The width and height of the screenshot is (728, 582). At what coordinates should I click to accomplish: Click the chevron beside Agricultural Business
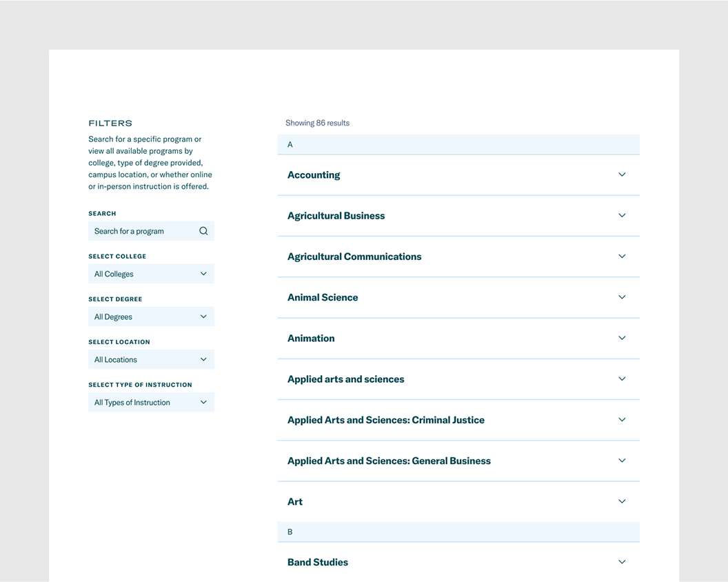(x=622, y=216)
